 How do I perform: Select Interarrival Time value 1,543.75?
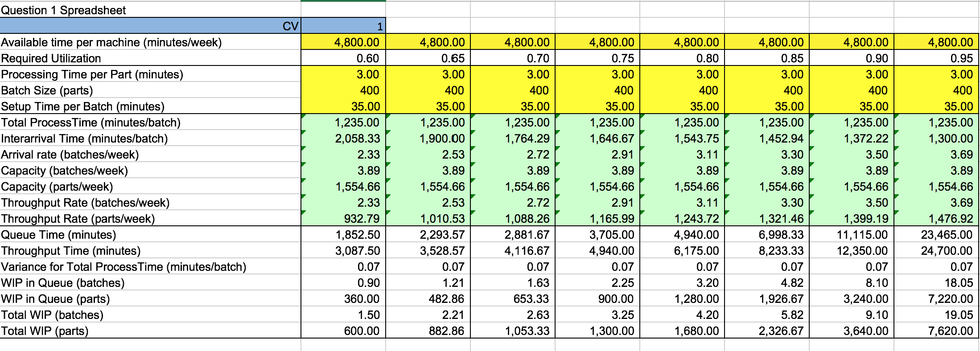(696, 139)
